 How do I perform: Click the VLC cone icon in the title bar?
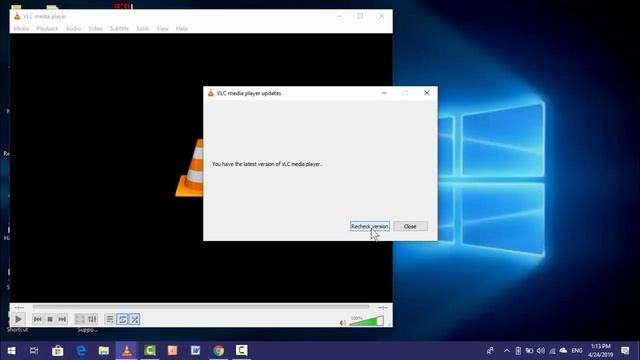tap(17, 16)
